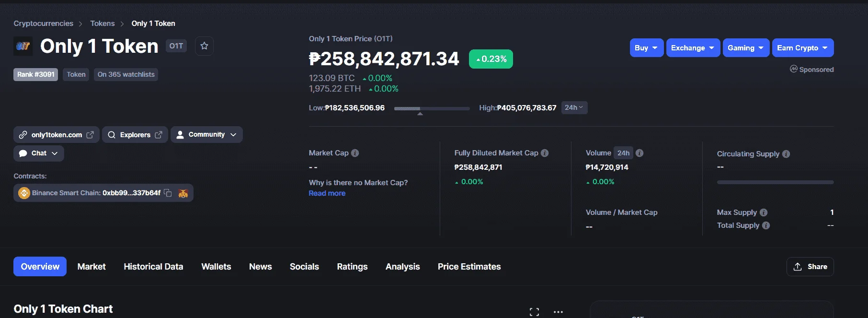The width and height of the screenshot is (868, 318).
Task: Open the News tab
Action: pyautogui.click(x=260, y=267)
